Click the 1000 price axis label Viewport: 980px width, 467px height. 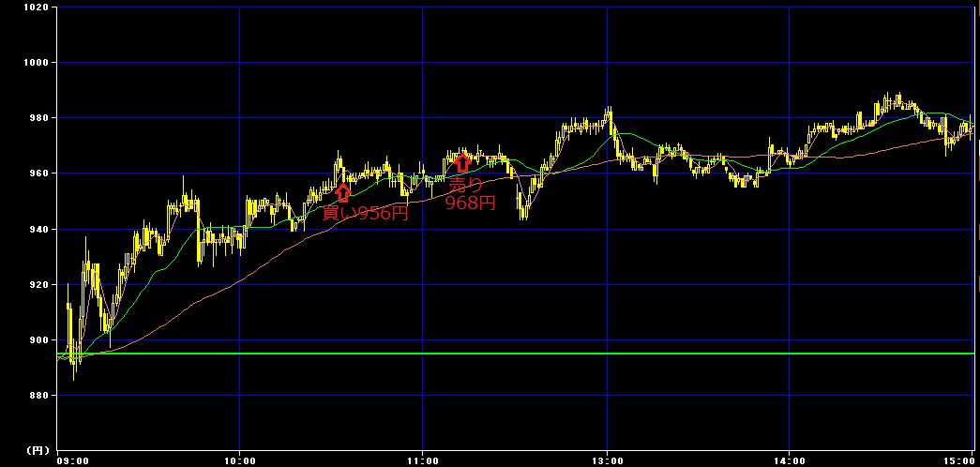[x=37, y=63]
